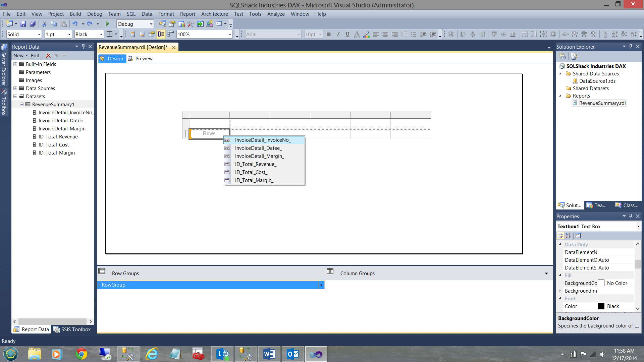Open the RowGroup dropdown arrow

click(321, 285)
